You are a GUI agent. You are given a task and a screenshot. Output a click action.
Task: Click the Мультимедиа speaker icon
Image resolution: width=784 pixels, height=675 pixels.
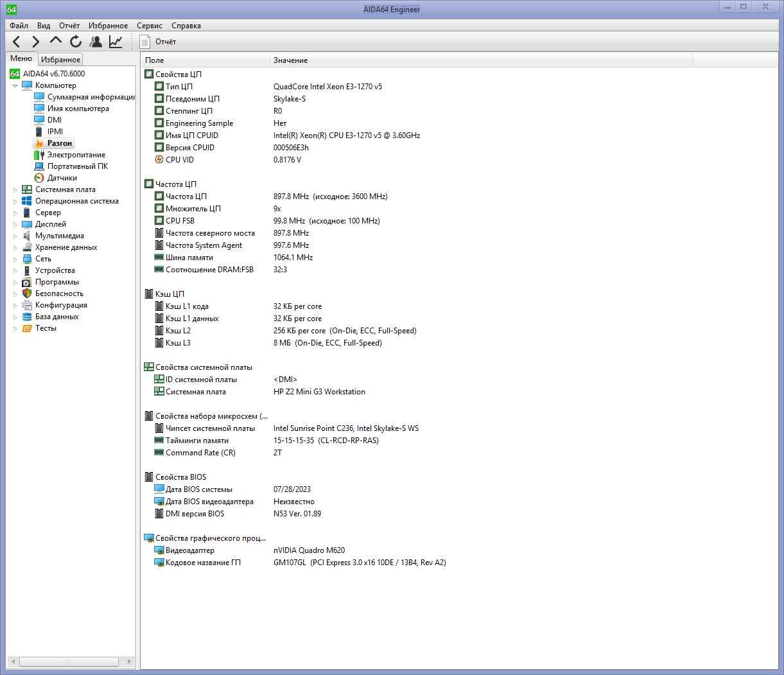coord(27,236)
